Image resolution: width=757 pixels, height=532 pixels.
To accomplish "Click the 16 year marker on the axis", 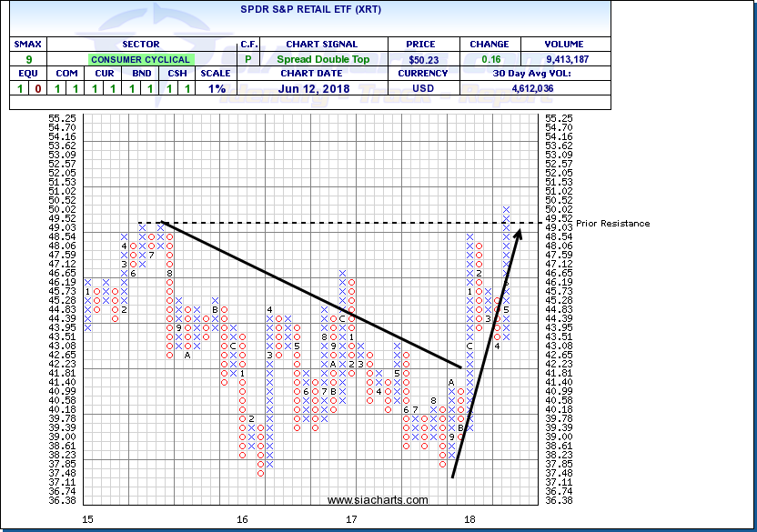I will (x=242, y=519).
